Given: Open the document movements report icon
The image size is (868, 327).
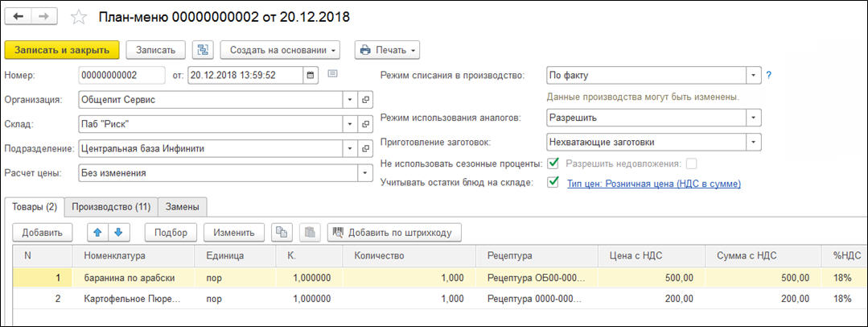Looking at the screenshot, I should point(203,50).
